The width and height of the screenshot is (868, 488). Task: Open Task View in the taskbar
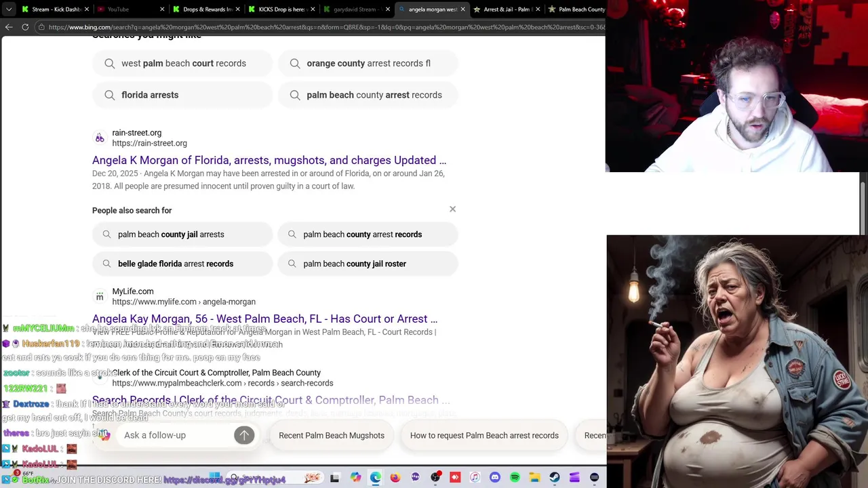334,478
